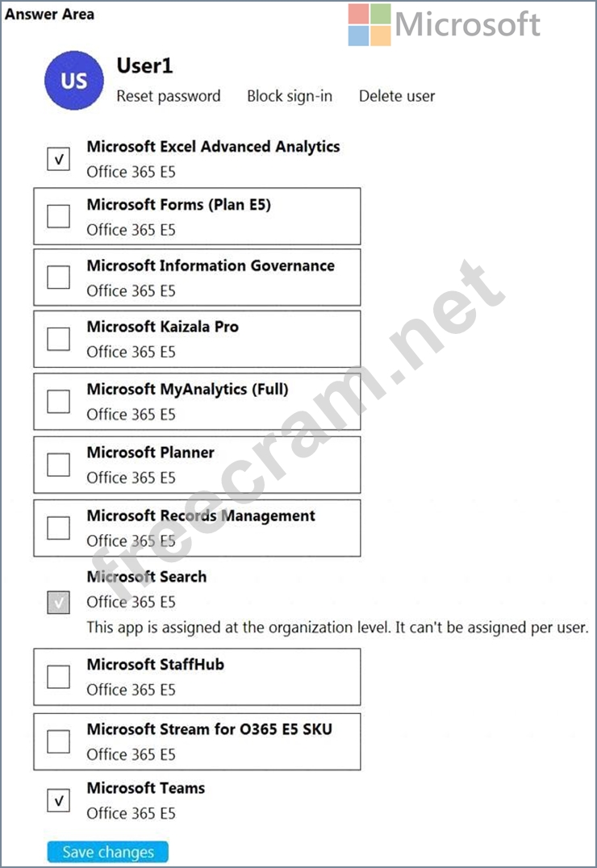Click the Microsoft Planner label text
This screenshot has width=597, height=868.
(151, 453)
